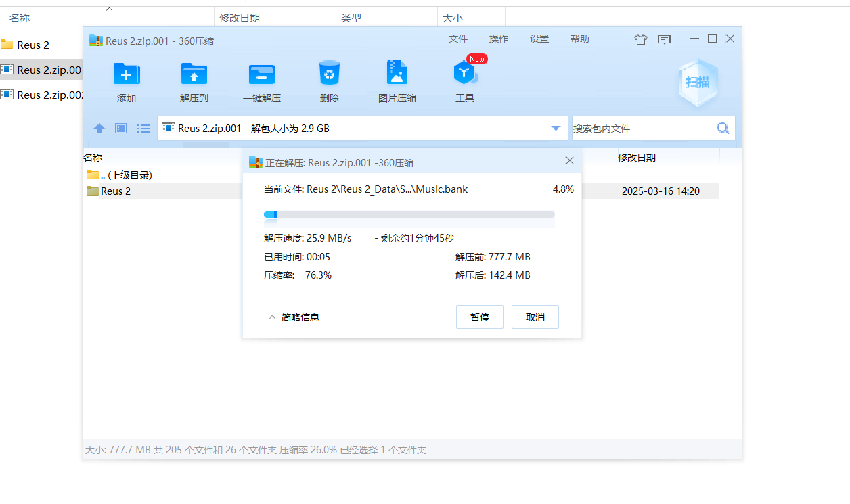Switch to list view mode

[143, 128]
